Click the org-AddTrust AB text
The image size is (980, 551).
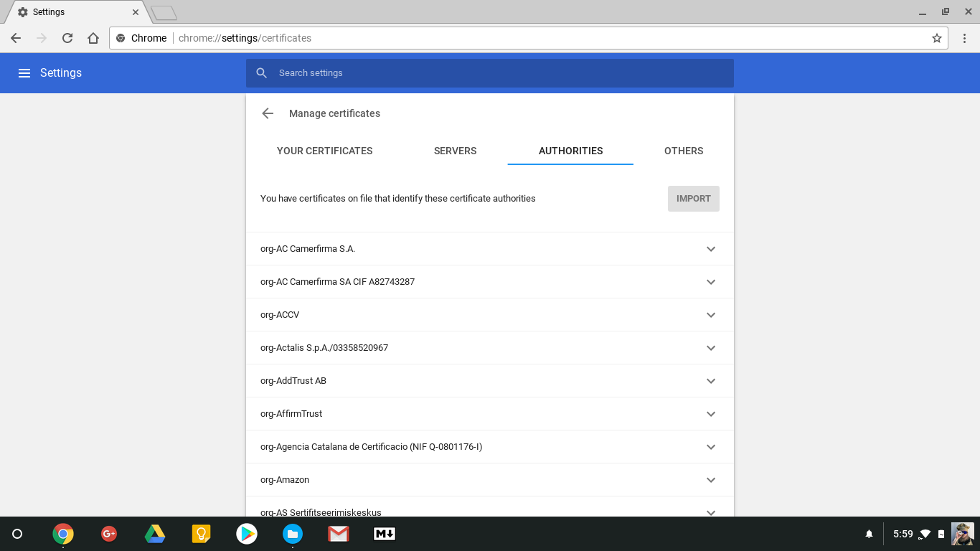coord(293,381)
